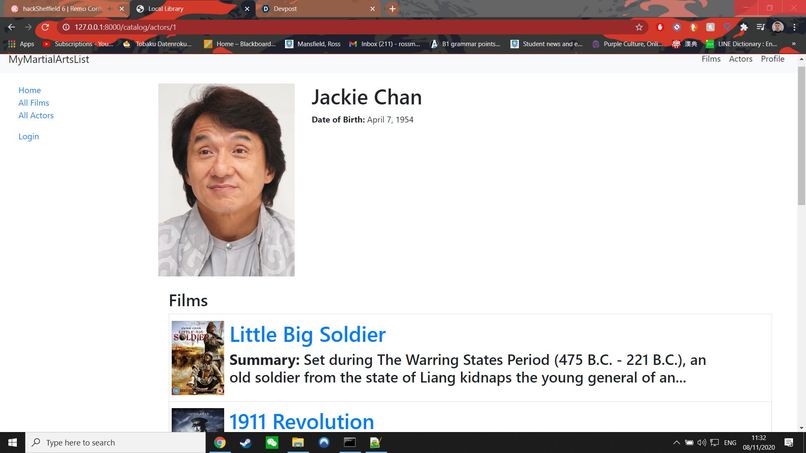806x453 pixels.
Task: Open the media control music-list icon
Action: [x=761, y=27]
